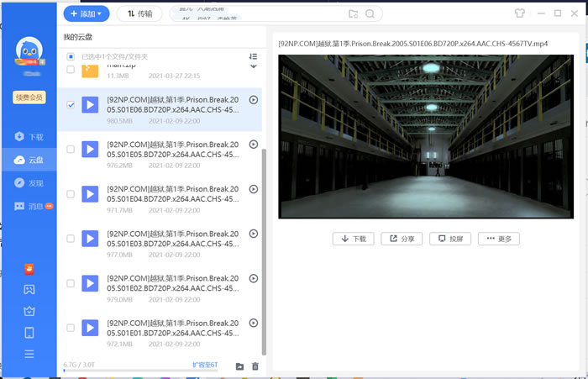Tick the S01E04 file checkbox
Screen dimensions: 588x379
click(x=71, y=194)
